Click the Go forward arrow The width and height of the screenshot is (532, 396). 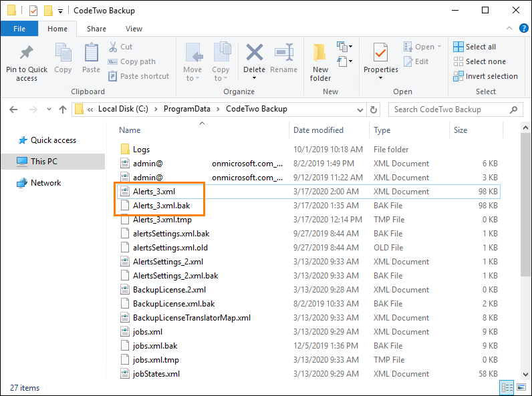[x=33, y=110]
